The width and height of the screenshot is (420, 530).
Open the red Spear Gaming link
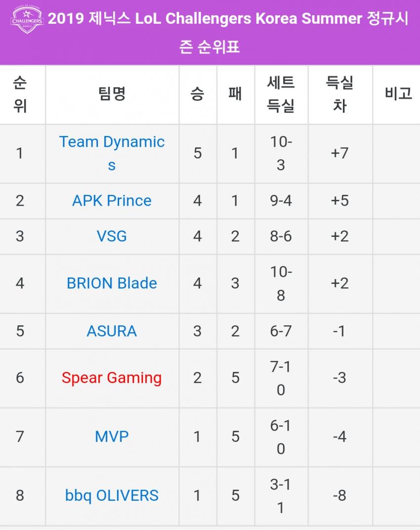(112, 378)
